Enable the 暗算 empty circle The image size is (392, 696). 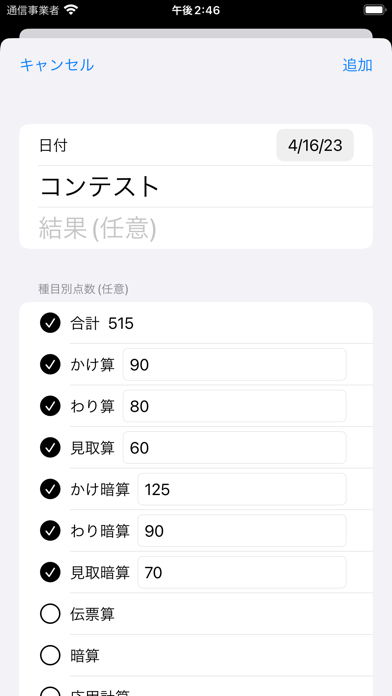[x=50, y=655]
